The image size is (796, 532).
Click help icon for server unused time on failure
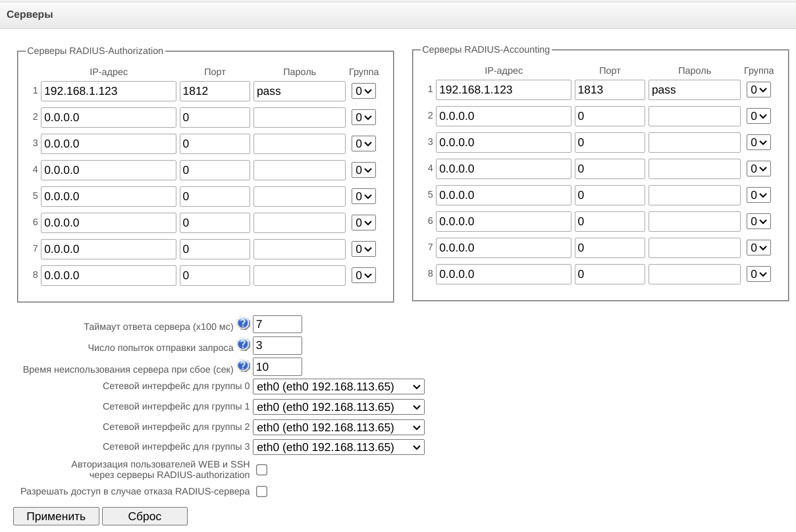244,366
